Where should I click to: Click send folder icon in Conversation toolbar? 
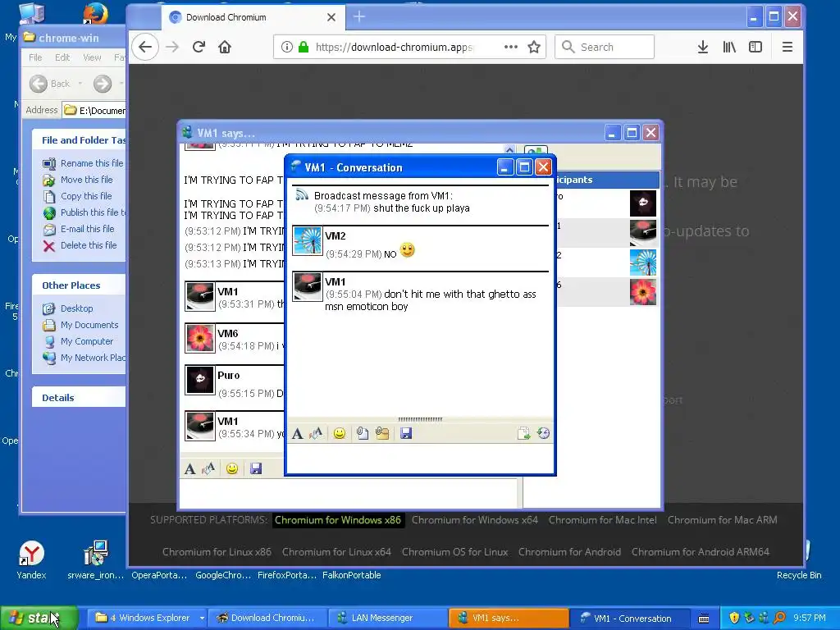(x=382, y=433)
